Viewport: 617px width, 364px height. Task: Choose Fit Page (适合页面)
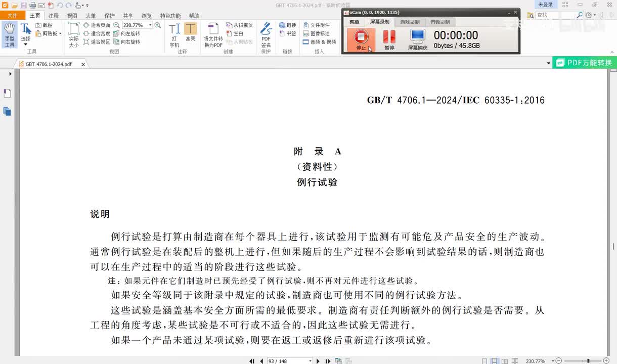tap(97, 25)
